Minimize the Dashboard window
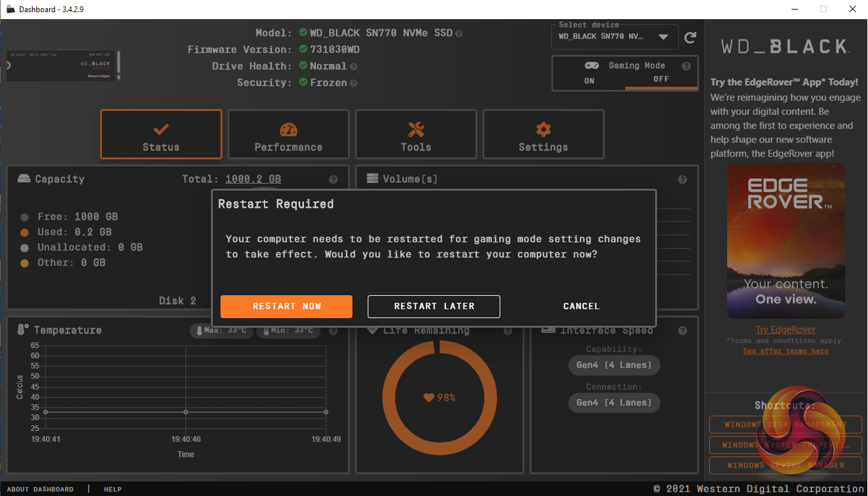 (794, 9)
